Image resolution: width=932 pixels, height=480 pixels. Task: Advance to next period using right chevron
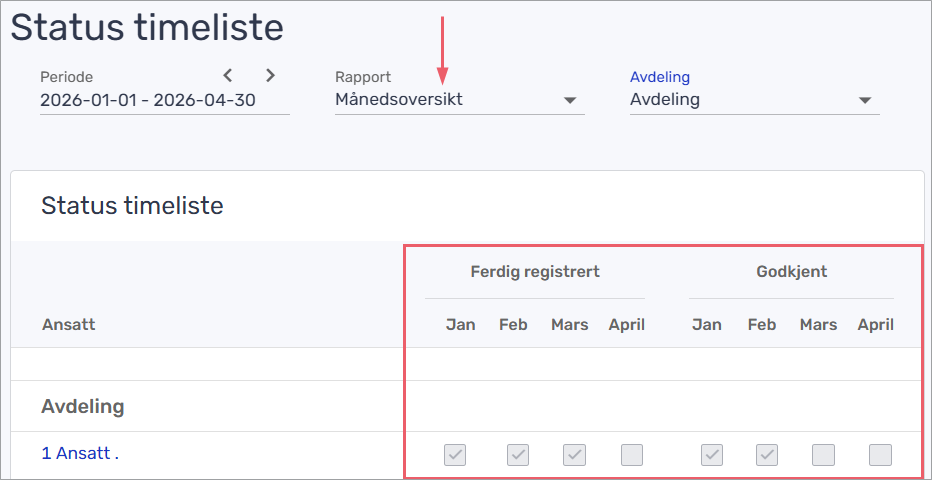coord(270,75)
